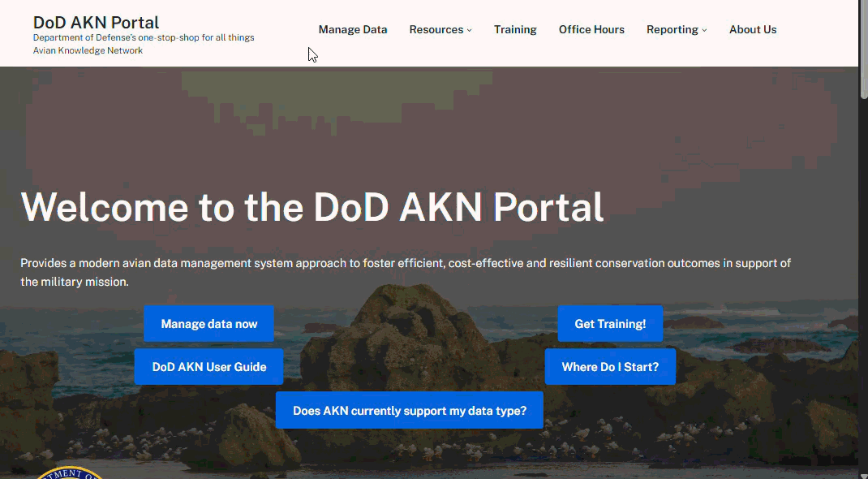
Task: Click the site tagline mentioning Avian Knowledge Network
Action: point(144,44)
